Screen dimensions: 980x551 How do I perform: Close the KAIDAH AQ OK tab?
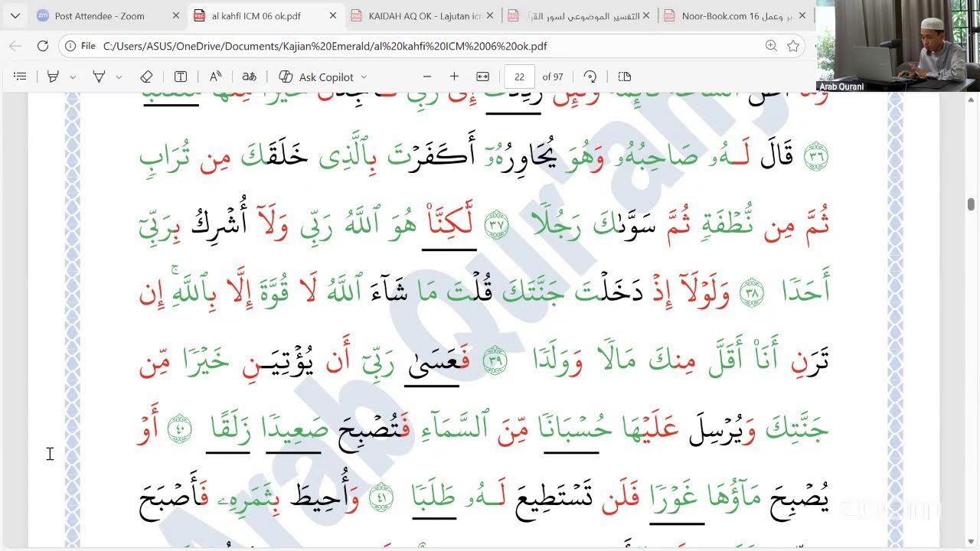489,15
